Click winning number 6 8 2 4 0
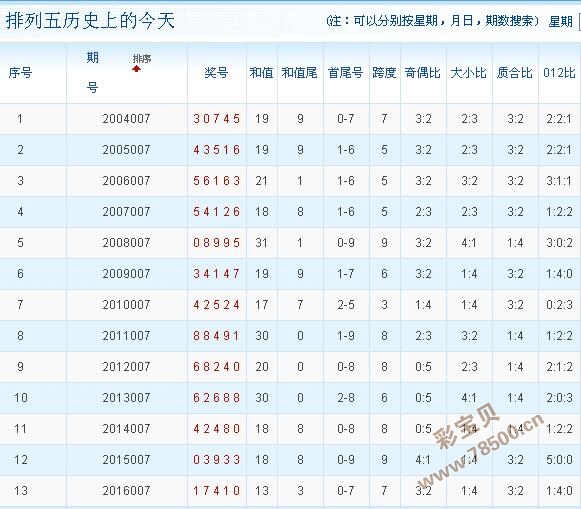This screenshot has width=581, height=509. [x=217, y=367]
